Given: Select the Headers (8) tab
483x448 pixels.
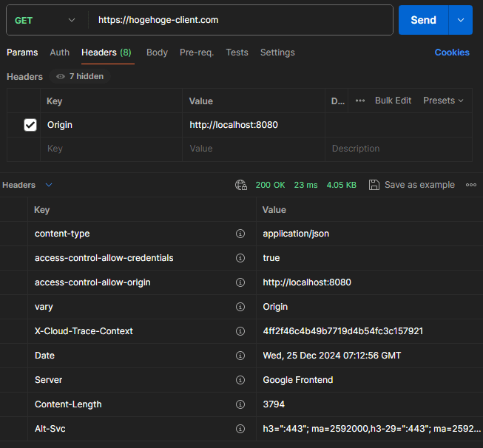Looking at the screenshot, I should click(107, 52).
